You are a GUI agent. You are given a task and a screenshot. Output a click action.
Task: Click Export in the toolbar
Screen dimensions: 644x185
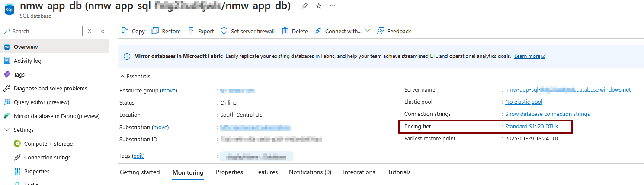coord(201,31)
